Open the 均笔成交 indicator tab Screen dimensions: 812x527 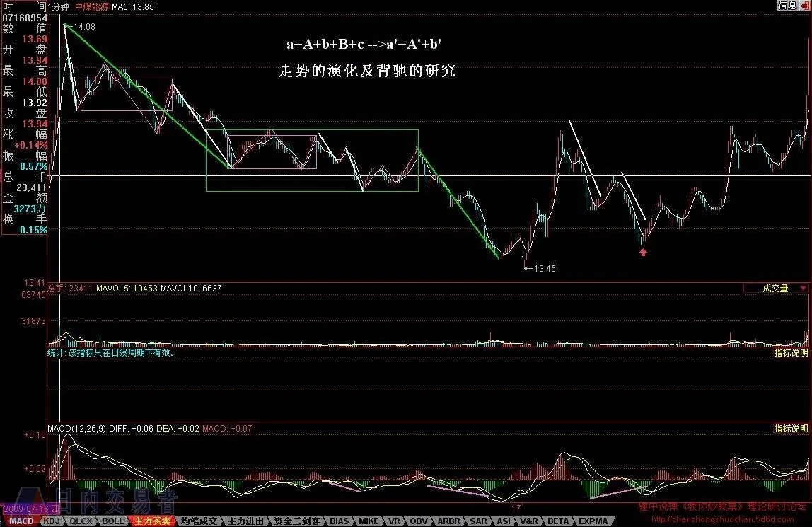(199, 521)
